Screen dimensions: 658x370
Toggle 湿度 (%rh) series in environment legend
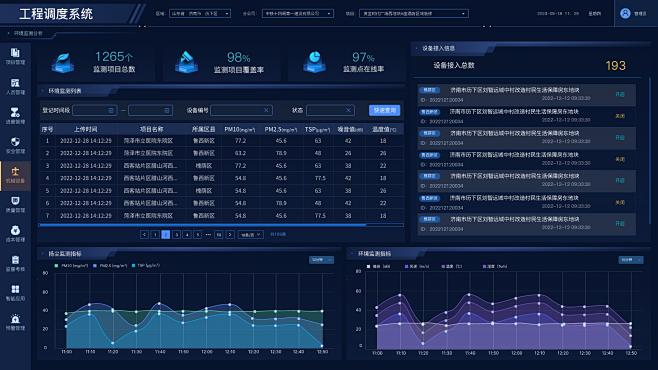[x=495, y=266]
